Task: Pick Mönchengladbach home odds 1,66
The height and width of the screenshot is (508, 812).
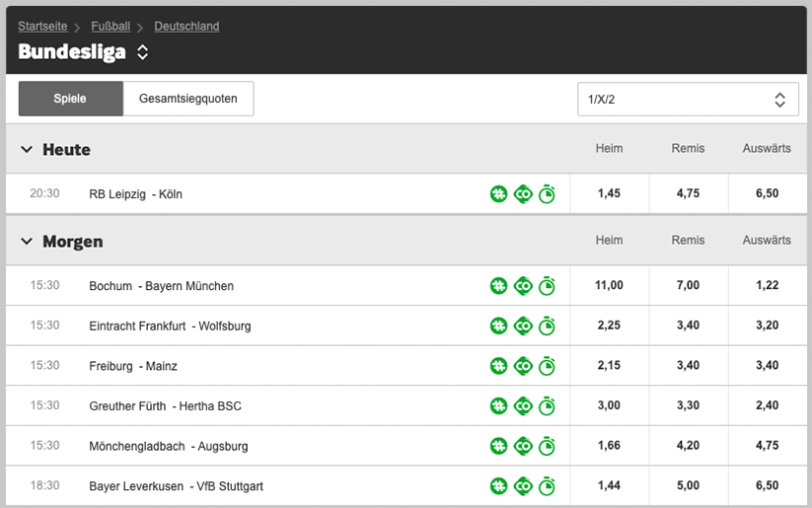Action: (609, 445)
